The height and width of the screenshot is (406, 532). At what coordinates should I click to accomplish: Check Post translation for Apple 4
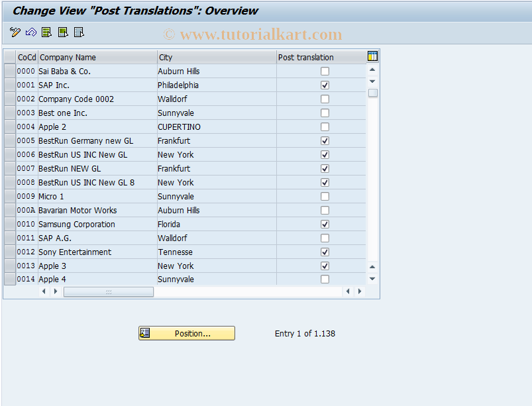click(325, 279)
